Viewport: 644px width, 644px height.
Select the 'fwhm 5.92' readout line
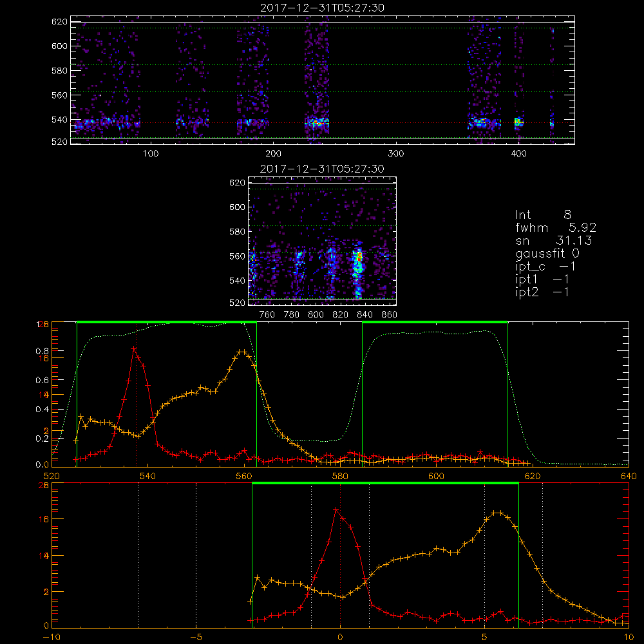[x=556, y=227]
